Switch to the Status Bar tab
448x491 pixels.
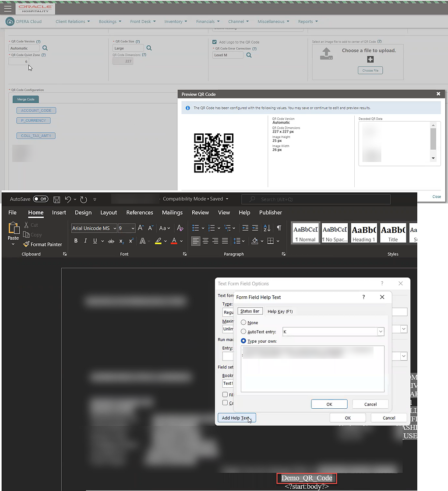click(250, 311)
